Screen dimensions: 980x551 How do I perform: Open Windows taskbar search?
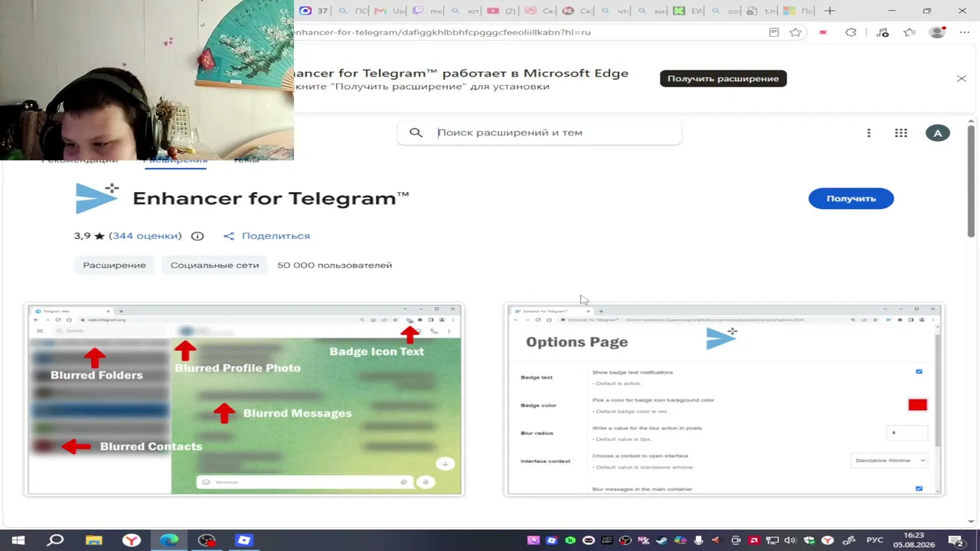click(56, 540)
